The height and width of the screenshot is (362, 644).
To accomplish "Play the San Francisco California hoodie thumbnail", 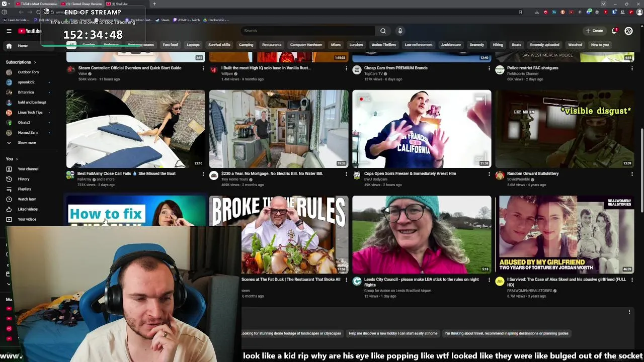I will (422, 129).
